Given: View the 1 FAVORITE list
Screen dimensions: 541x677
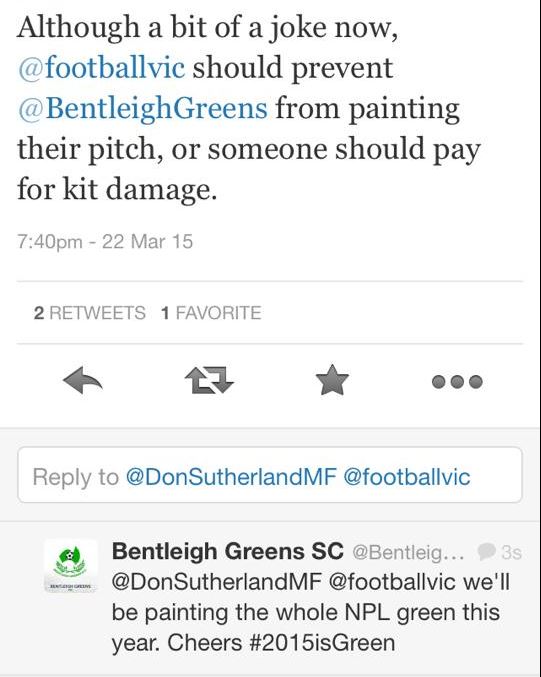Looking at the screenshot, I should tap(211, 313).
